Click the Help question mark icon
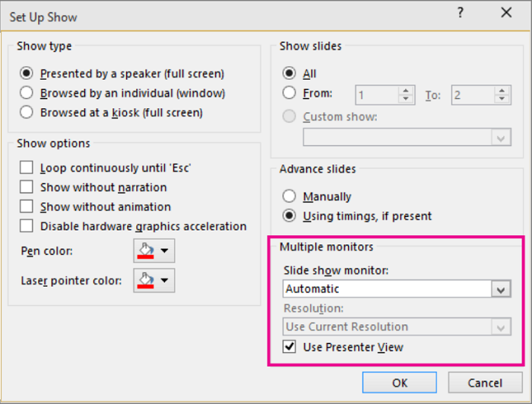The height and width of the screenshot is (404, 532). coord(461,13)
